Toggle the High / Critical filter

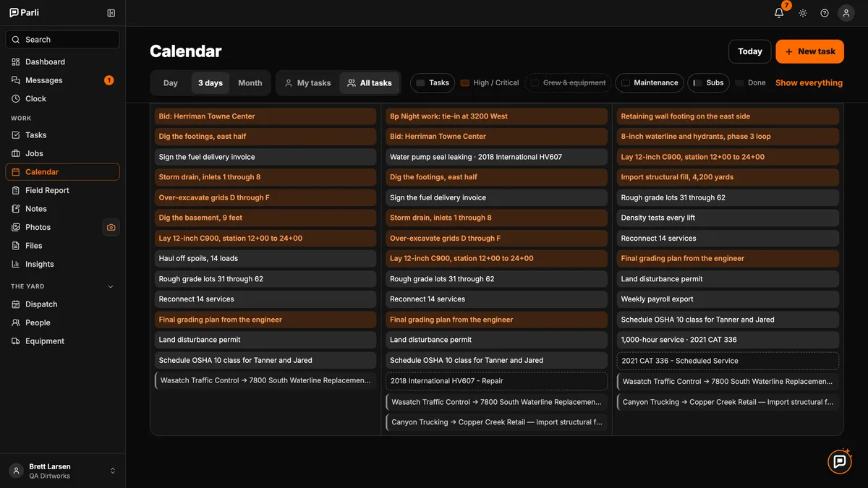(x=490, y=82)
